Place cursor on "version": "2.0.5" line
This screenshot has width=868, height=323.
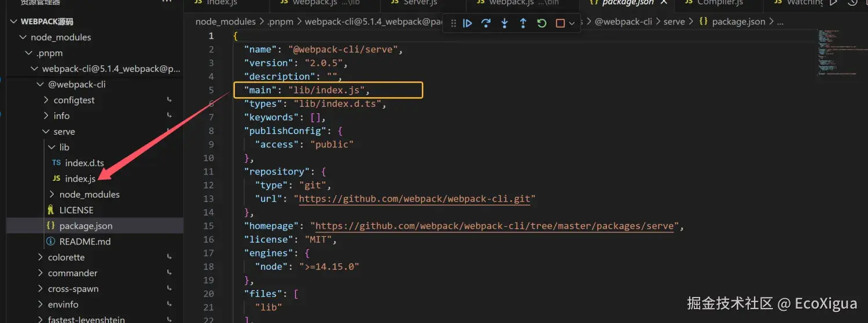click(x=296, y=63)
